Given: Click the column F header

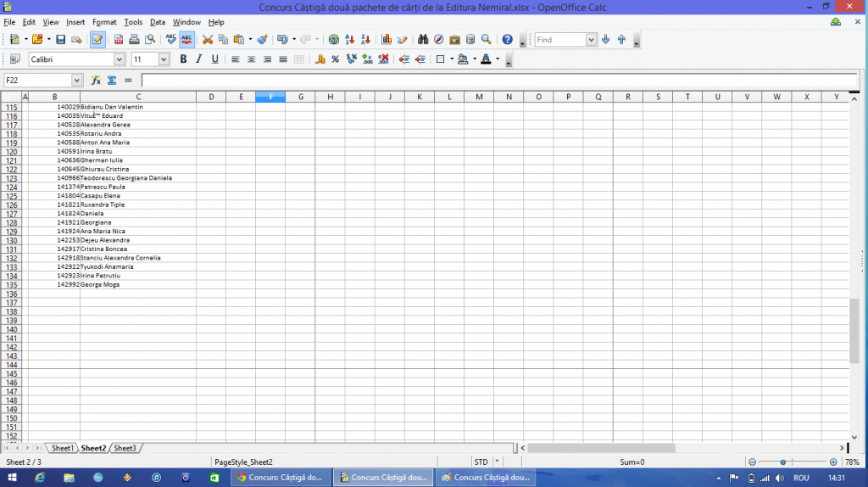Looking at the screenshot, I should [270, 97].
